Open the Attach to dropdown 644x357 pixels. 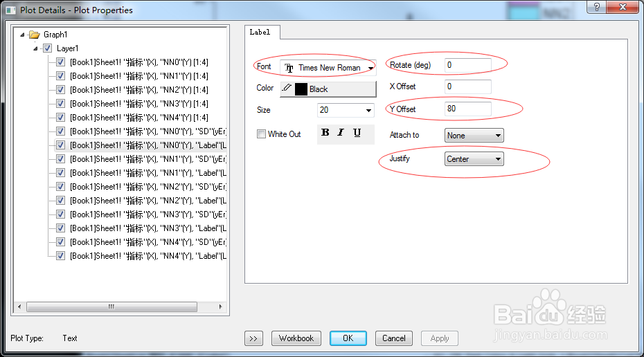click(x=474, y=136)
